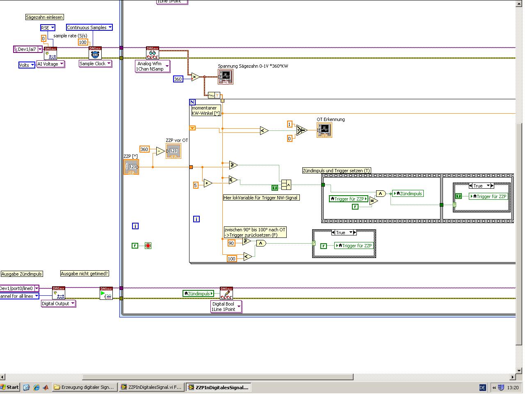Select the DAQmx Start Task node
525x420 pixels.
tap(106, 293)
